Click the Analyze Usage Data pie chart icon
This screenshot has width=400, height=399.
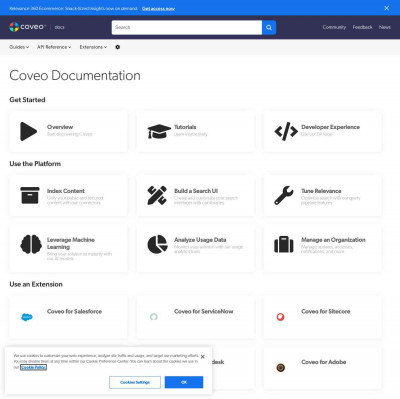pos(157,244)
